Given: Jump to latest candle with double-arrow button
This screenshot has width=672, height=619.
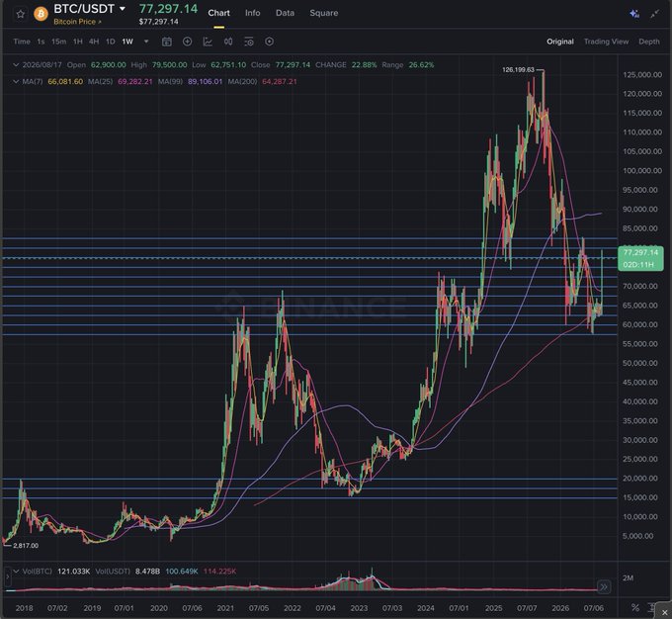Looking at the screenshot, I should click(x=604, y=586).
